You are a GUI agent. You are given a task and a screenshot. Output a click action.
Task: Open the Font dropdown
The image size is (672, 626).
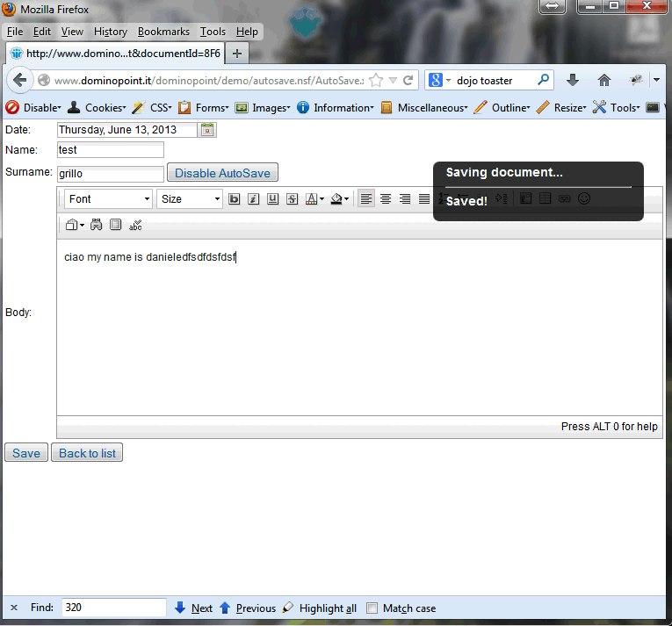click(x=108, y=198)
